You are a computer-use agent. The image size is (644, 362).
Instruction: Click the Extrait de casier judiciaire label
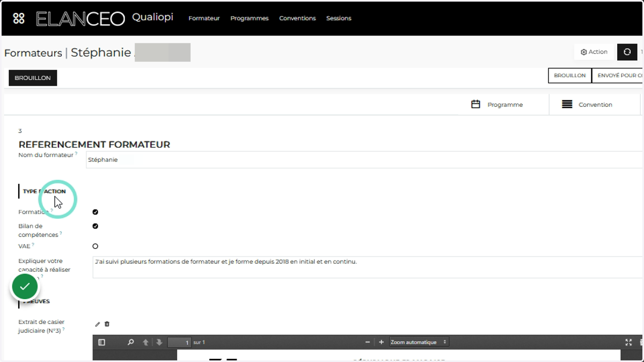(x=41, y=327)
